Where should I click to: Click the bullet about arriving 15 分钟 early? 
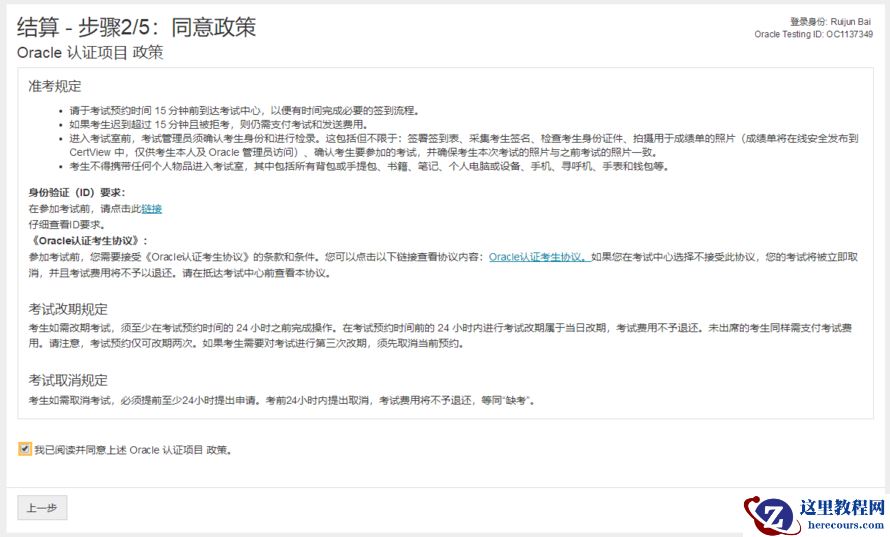[x=245, y=111]
